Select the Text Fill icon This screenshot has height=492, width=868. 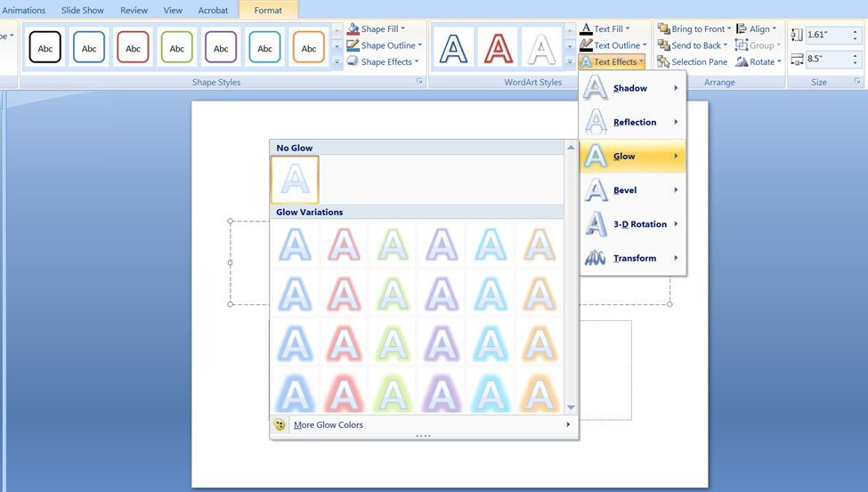pyautogui.click(x=586, y=29)
